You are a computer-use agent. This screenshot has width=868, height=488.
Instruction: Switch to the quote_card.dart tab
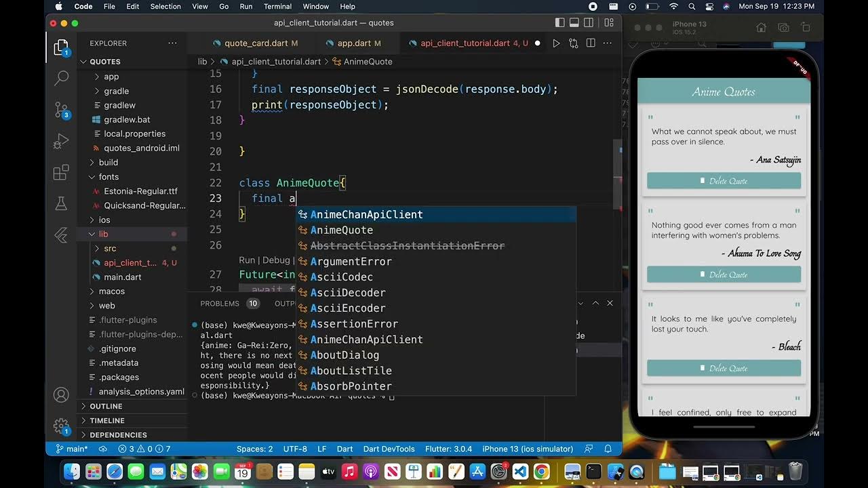(x=256, y=43)
